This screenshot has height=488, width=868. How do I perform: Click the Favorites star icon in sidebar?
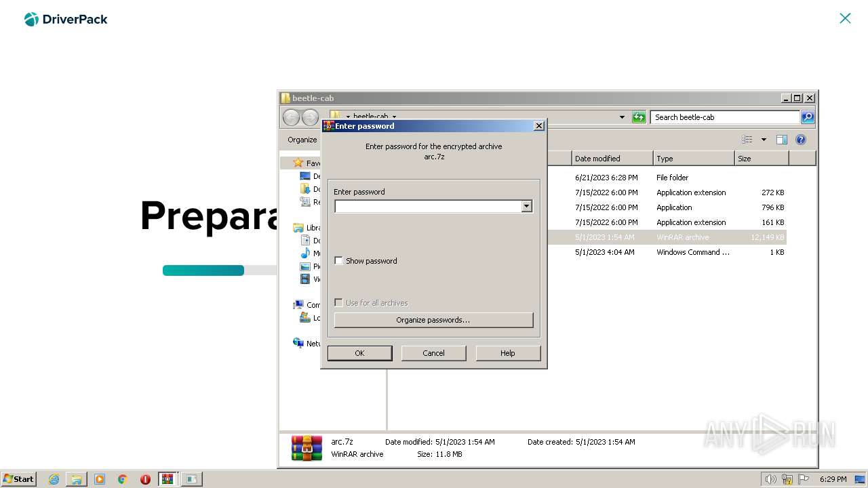point(298,163)
